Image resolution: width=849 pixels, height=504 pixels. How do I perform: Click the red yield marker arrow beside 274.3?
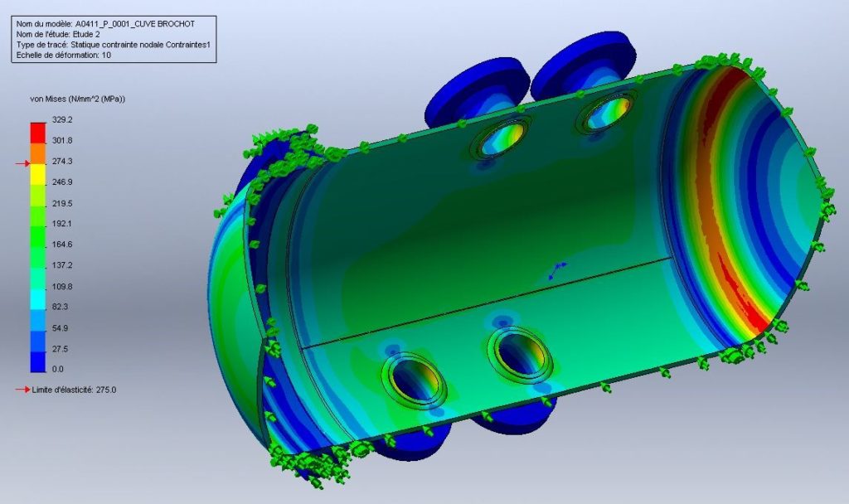coord(22,163)
